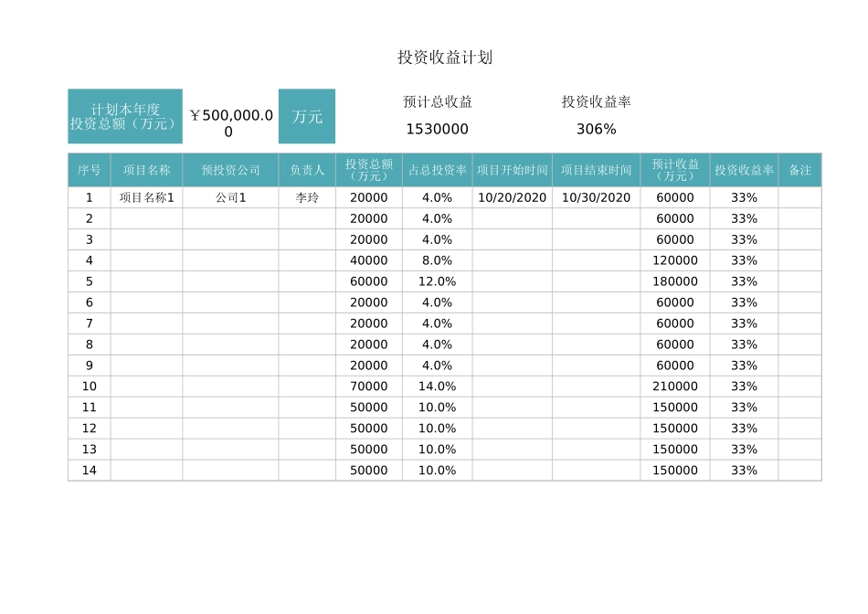Click the 预投资公司 column header

231,170
